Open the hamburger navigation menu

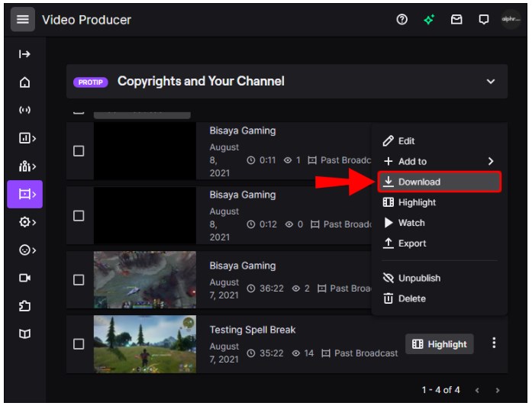(22, 19)
